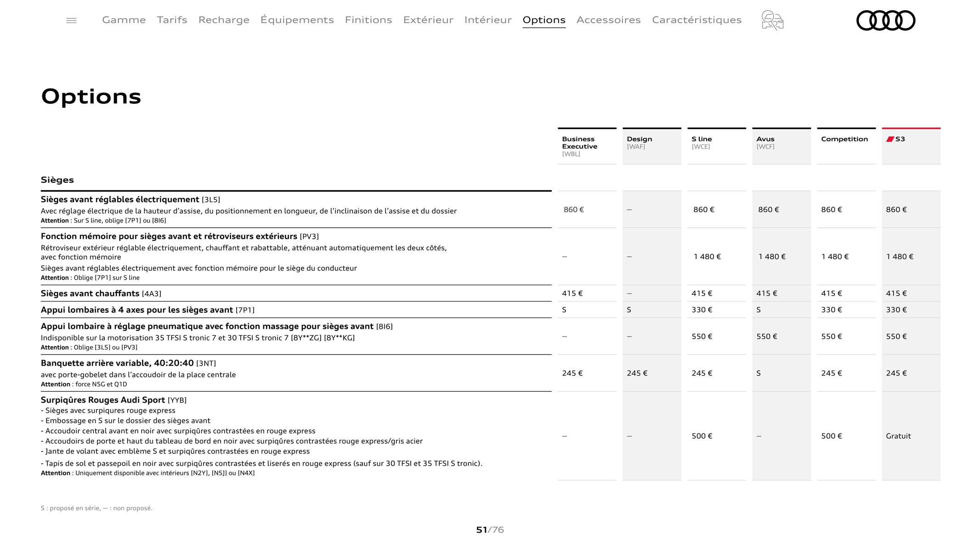Select Surpiqûres Rouges Audi Sport [YYB] row
Image resolution: width=980 pixels, height=551 pixels.
tap(296, 436)
